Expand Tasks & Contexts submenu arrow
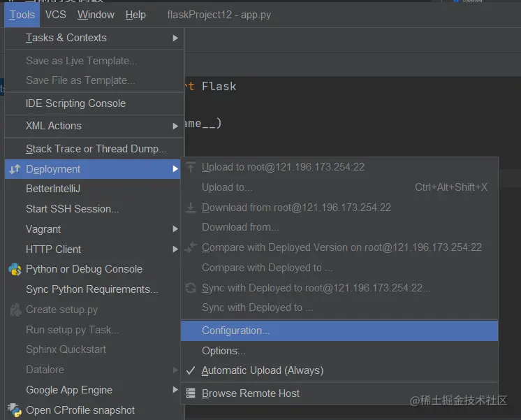The height and width of the screenshot is (420, 521). point(175,38)
